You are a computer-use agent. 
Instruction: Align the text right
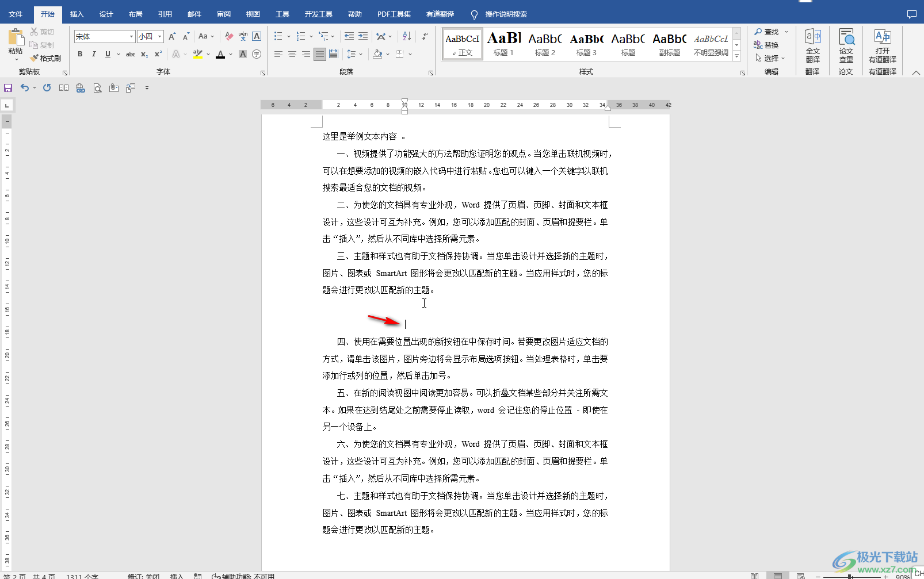pyautogui.click(x=306, y=54)
